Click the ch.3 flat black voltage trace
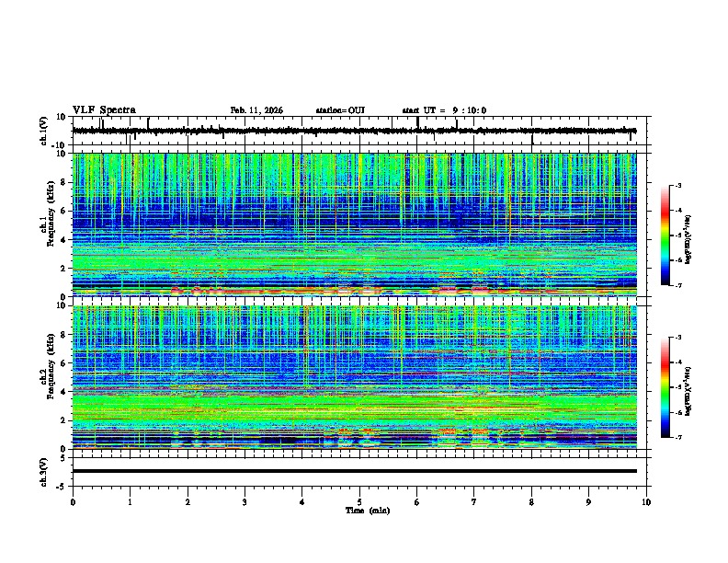The image size is (728, 563). click(354, 471)
